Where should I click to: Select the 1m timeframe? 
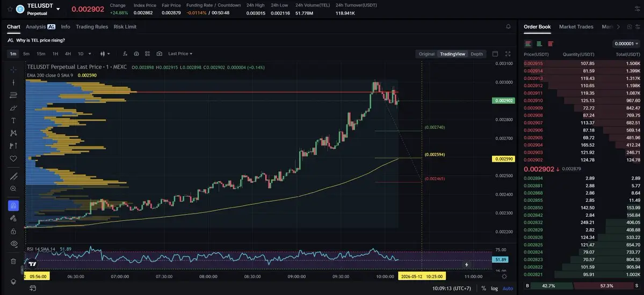(13, 54)
